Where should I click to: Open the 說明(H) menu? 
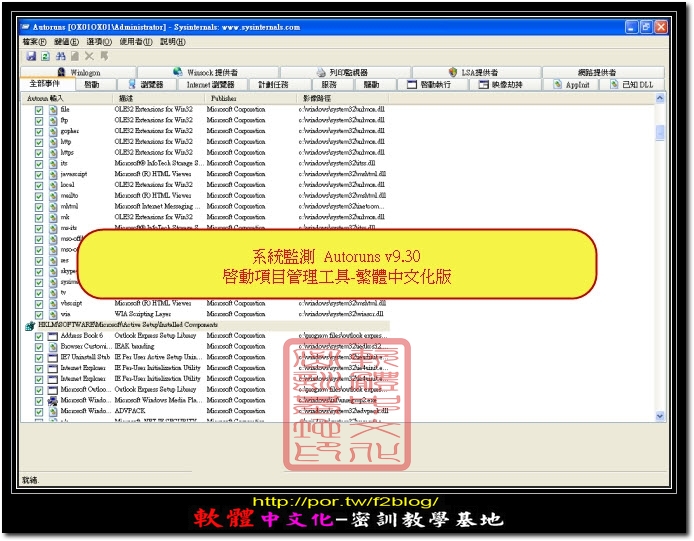pyautogui.click(x=172, y=42)
